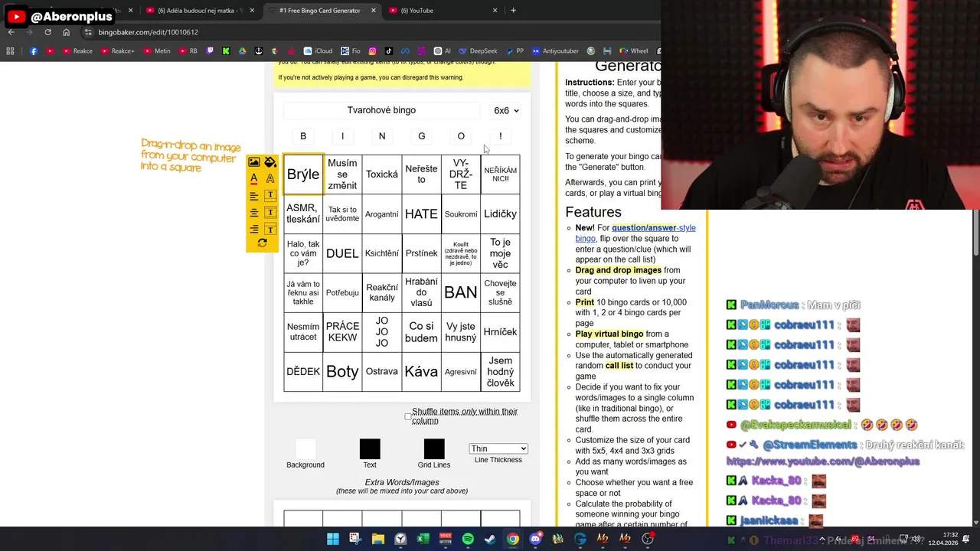This screenshot has width=980, height=551.
Task: Open the iCloud bookmark
Action: coord(318,51)
